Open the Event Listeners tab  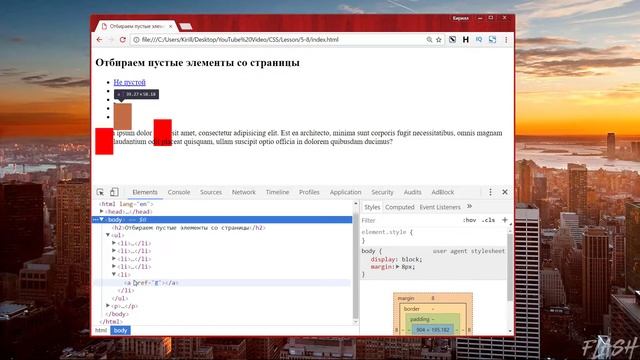click(440, 207)
